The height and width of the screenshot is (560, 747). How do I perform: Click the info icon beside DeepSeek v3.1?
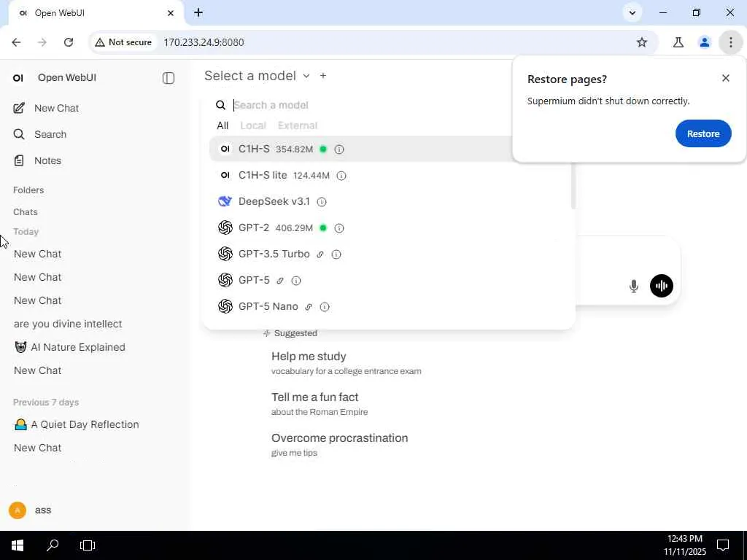click(x=322, y=202)
